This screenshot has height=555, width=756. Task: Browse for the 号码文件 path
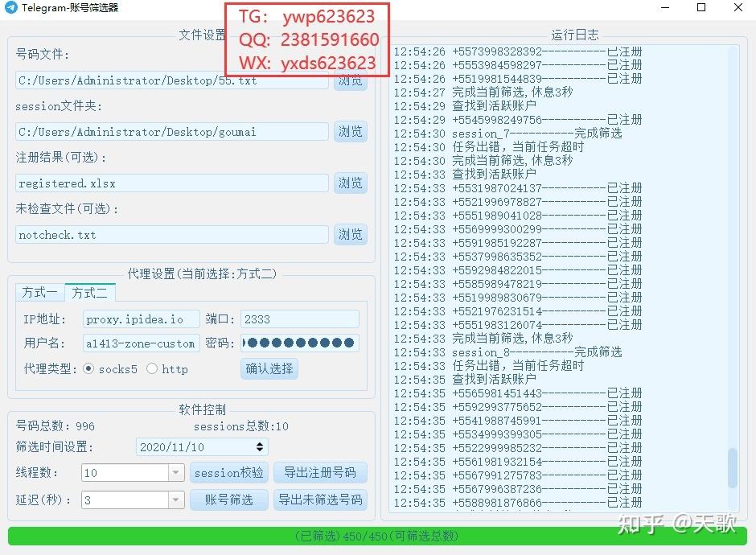coord(351,80)
